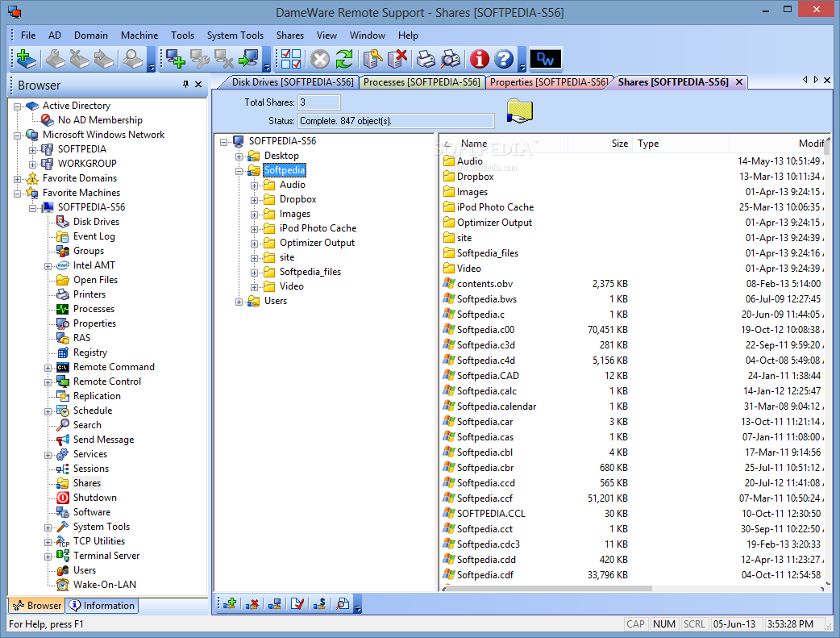Click the Total Shares value field

tap(319, 102)
